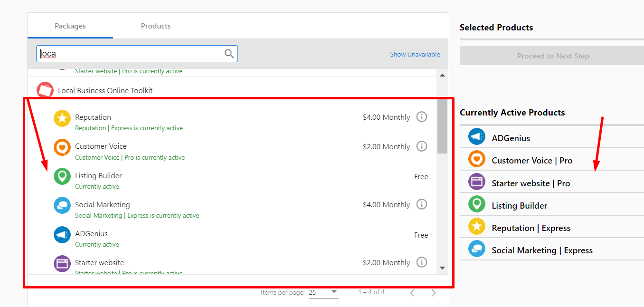Click the Show Unavailable link
Image resolution: width=644 pixels, height=307 pixels.
[x=415, y=54]
